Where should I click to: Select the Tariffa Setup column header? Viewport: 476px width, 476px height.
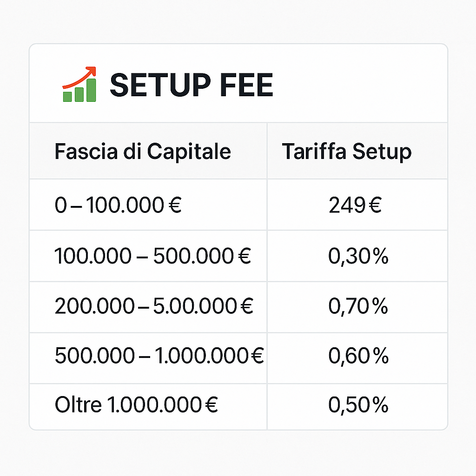pos(347,151)
